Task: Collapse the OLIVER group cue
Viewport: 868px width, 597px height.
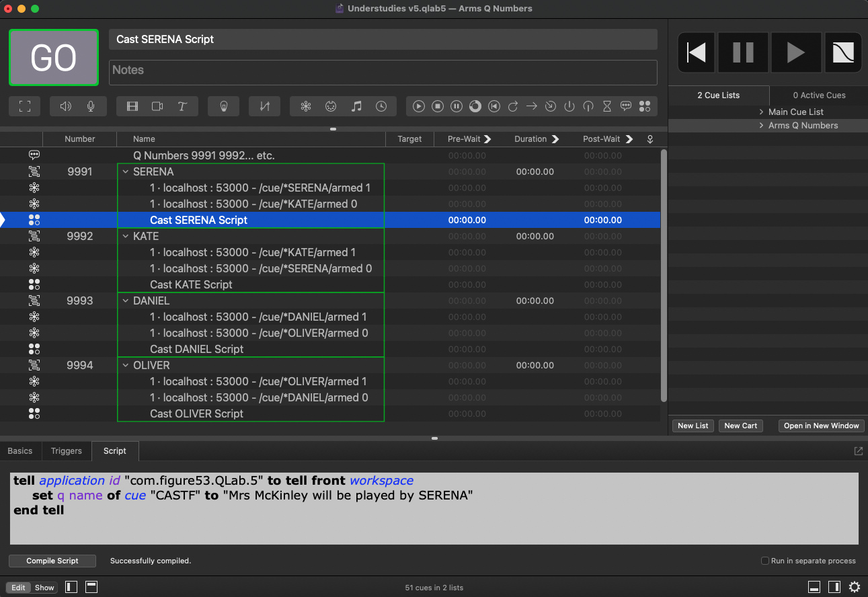Action: [125, 366]
